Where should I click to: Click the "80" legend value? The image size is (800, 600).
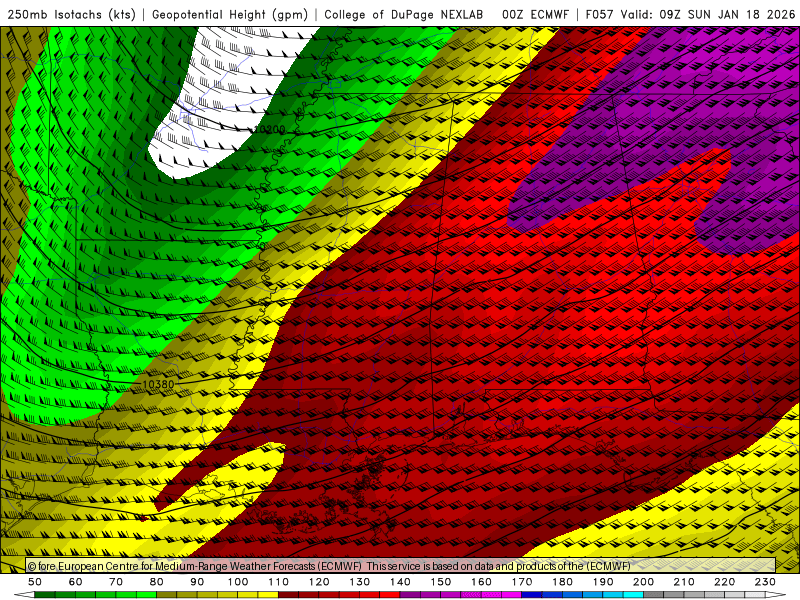tap(157, 582)
